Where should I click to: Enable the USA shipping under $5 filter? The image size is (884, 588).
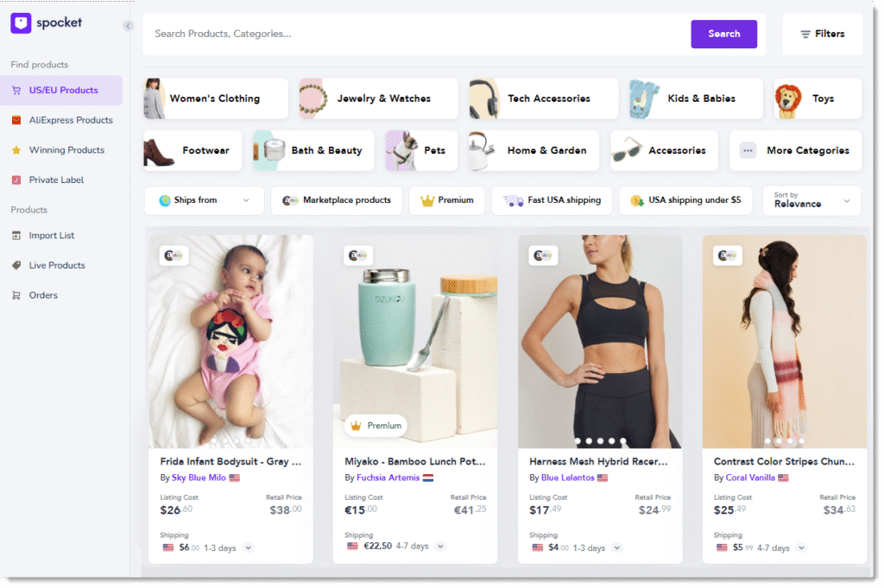pyautogui.click(x=685, y=200)
